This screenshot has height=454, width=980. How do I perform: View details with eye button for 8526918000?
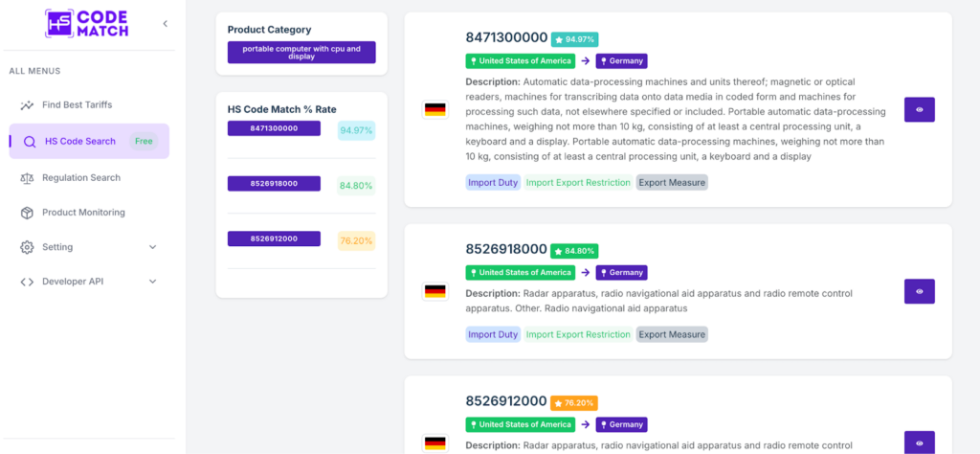[x=919, y=291]
